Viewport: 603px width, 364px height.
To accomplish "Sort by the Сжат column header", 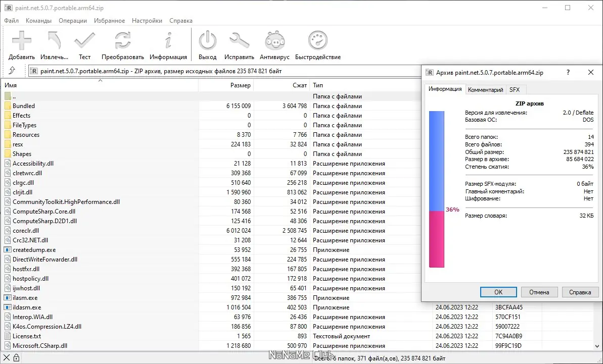I will coord(282,85).
